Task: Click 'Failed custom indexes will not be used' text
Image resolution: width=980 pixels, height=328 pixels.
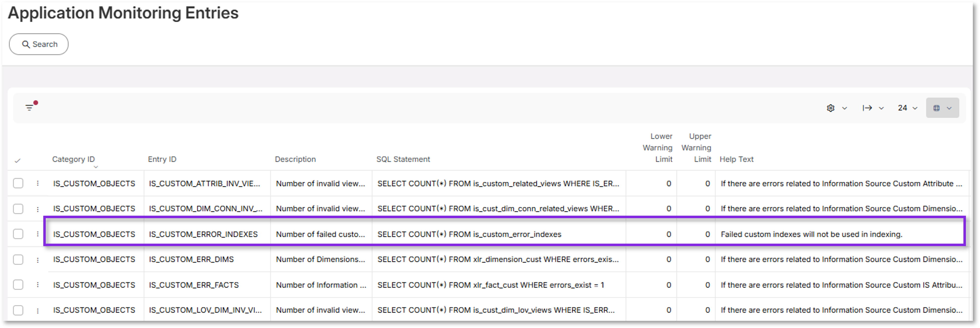Action: click(812, 234)
